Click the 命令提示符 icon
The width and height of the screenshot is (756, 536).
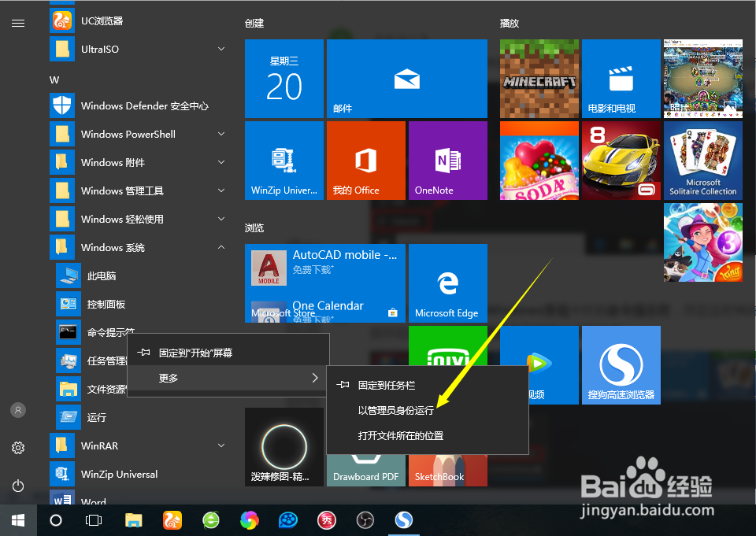click(x=68, y=332)
